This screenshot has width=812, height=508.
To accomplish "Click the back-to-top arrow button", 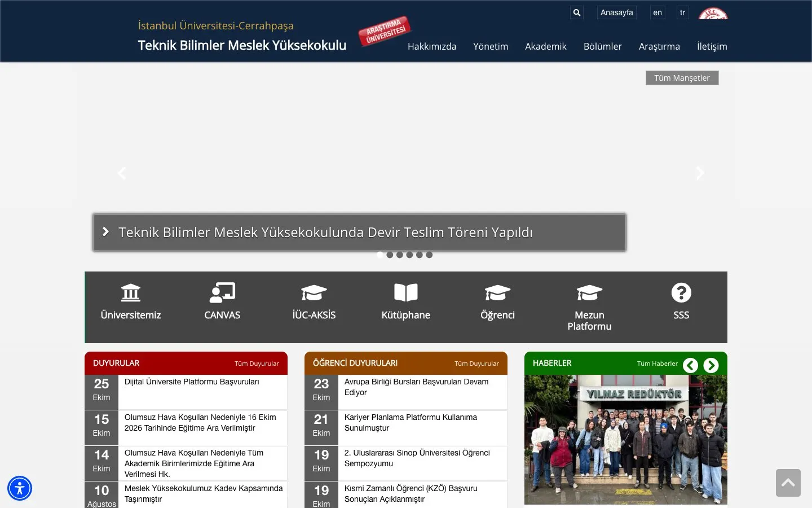I will click(x=788, y=483).
